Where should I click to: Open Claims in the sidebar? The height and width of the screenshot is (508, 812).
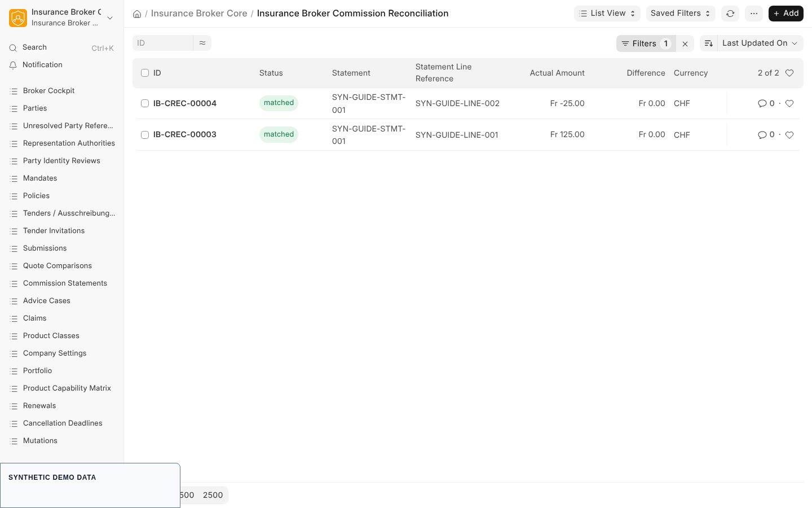62,318
